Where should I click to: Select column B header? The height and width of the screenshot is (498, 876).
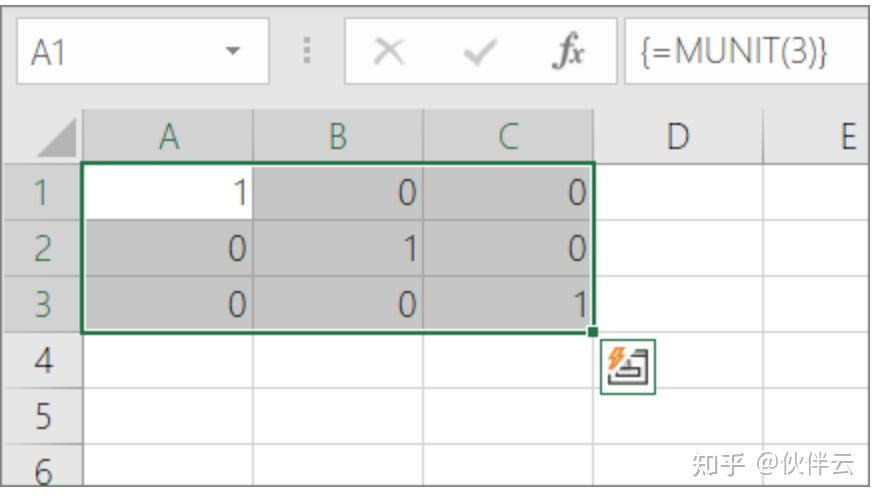click(x=338, y=137)
